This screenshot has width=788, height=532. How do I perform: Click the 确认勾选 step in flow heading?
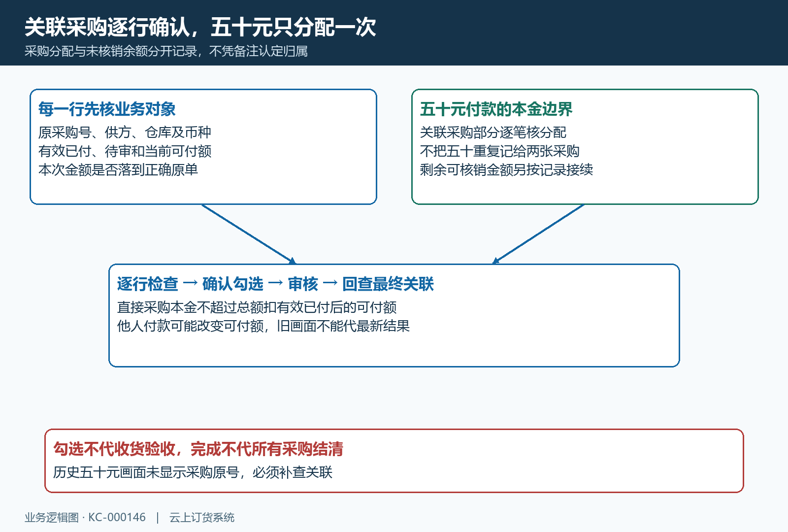pos(233,284)
